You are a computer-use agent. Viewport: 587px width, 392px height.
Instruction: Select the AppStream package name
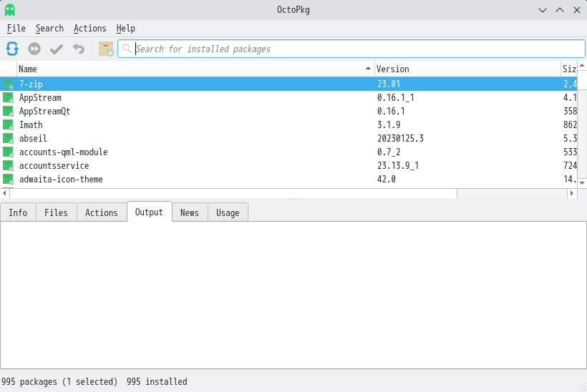click(40, 97)
